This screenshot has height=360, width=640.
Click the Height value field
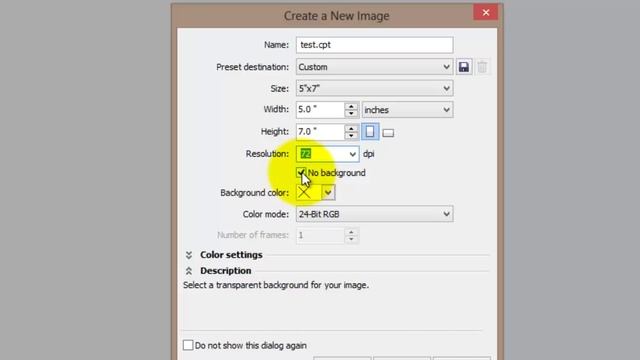(x=320, y=132)
